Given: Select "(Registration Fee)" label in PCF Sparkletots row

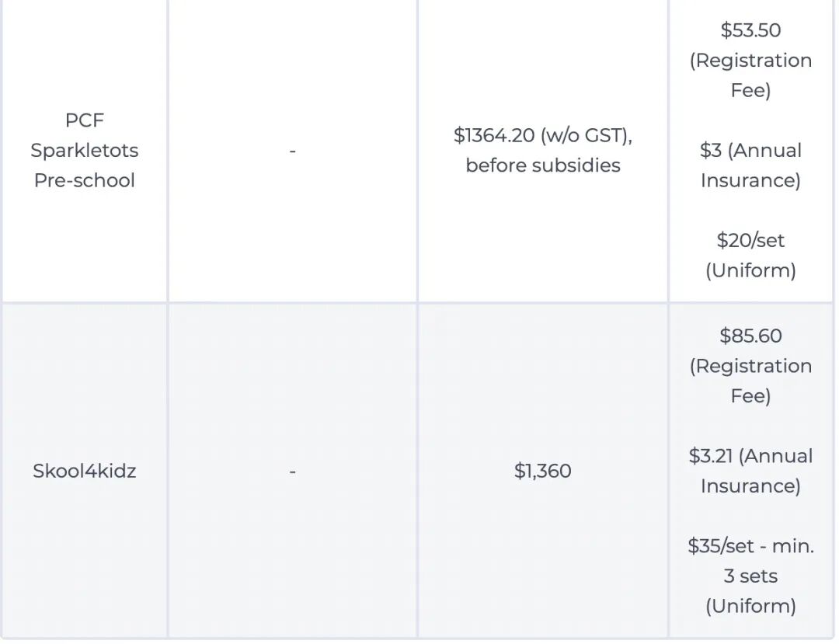Looking at the screenshot, I should 750,75.
